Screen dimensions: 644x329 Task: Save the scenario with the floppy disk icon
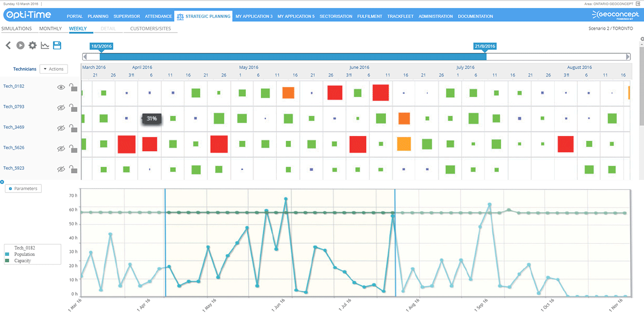57,45
